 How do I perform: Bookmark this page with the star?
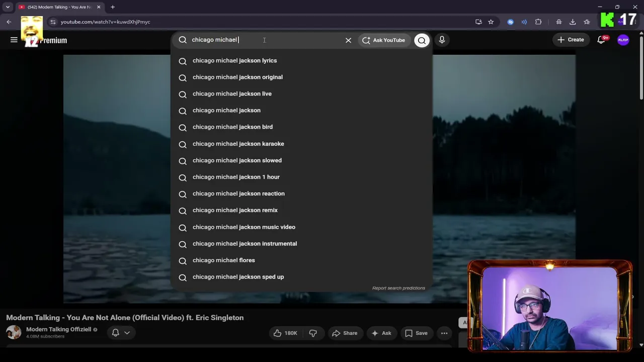pos(491,22)
